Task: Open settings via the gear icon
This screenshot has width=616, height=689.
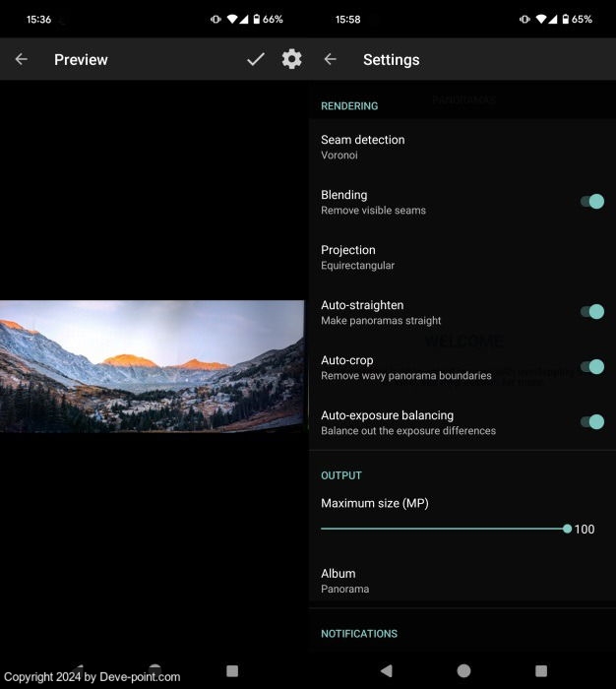Action: click(291, 60)
